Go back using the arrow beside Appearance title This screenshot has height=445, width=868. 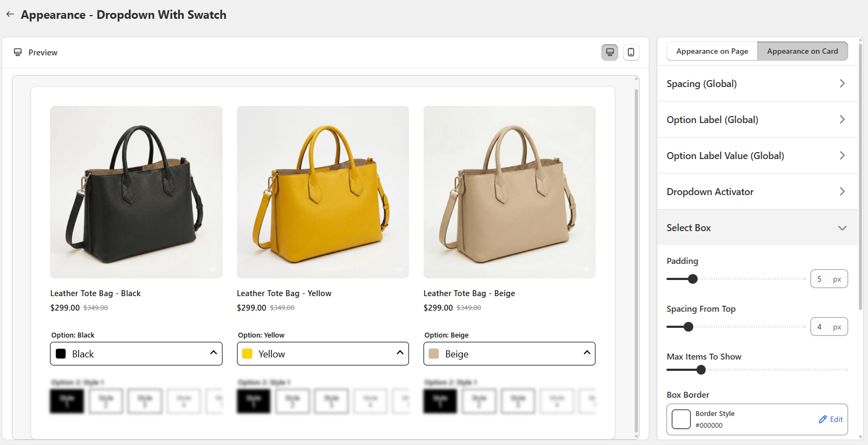click(x=10, y=15)
